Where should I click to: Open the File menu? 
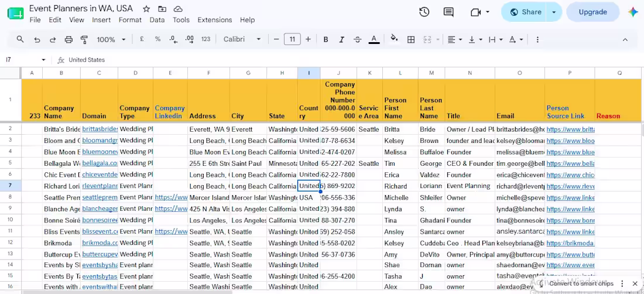click(35, 20)
